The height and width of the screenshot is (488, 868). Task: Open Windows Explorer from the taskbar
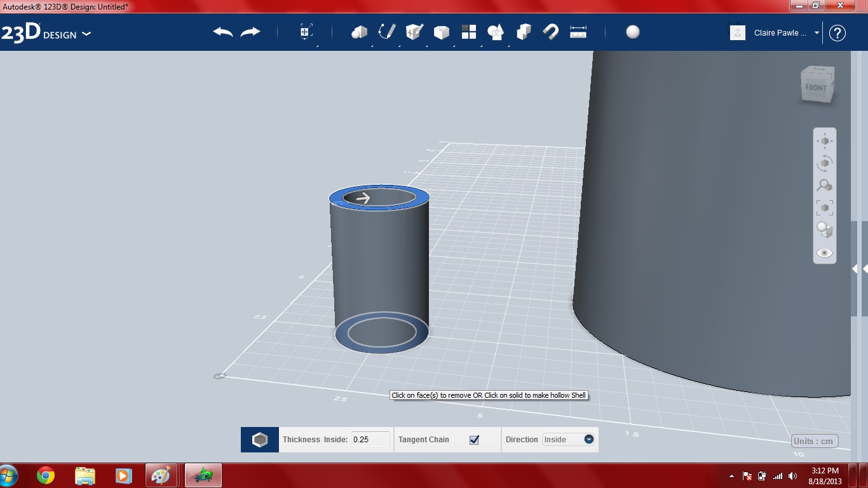click(x=85, y=475)
